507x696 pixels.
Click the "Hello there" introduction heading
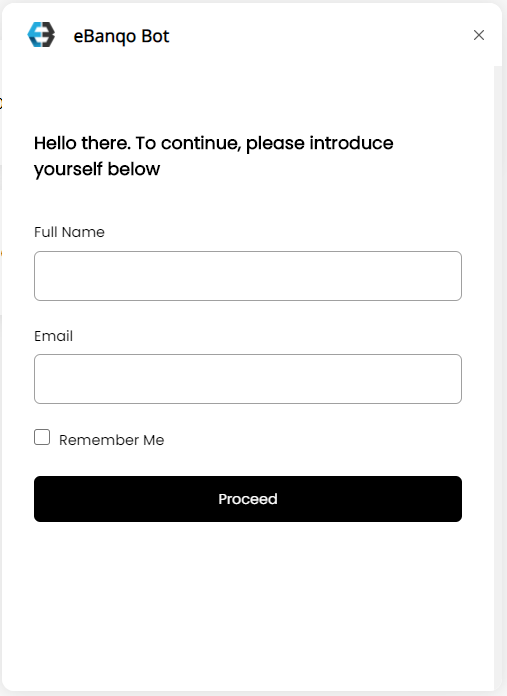(214, 156)
